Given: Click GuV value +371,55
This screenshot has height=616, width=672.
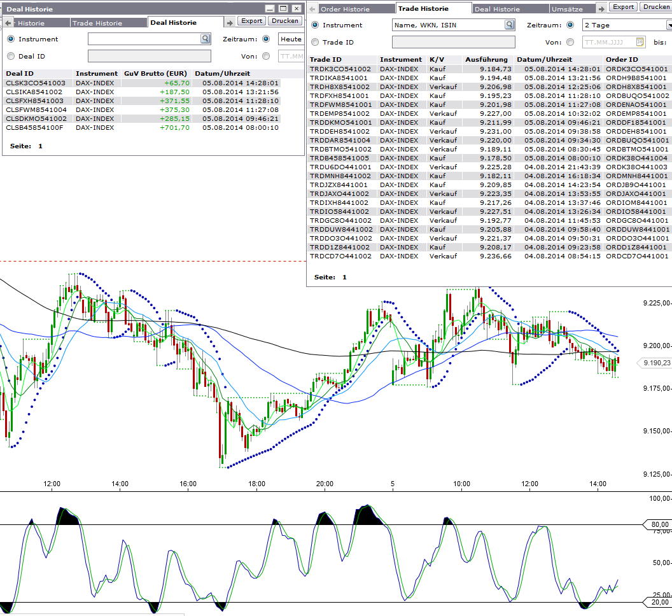Looking at the screenshot, I should [174, 101].
